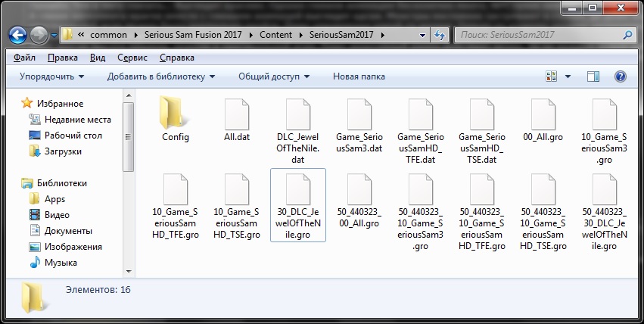Open the Config folder icon
The image size is (644, 324).
coord(175,113)
